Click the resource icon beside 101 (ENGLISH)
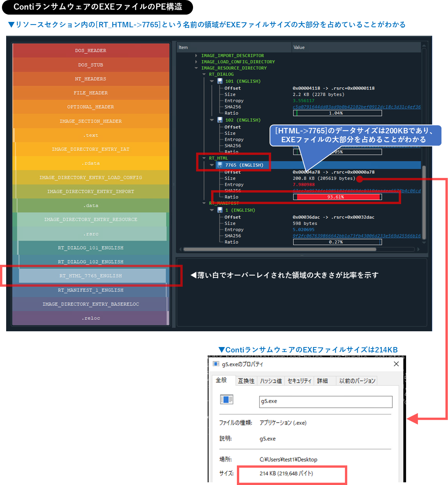 pos(220,81)
